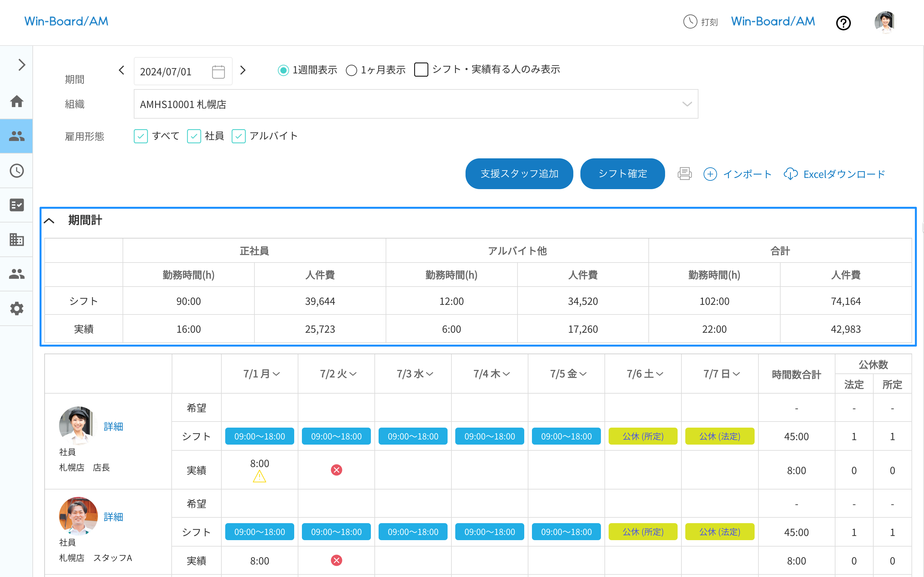Click the date input showing 2024/07/01

tap(172, 71)
